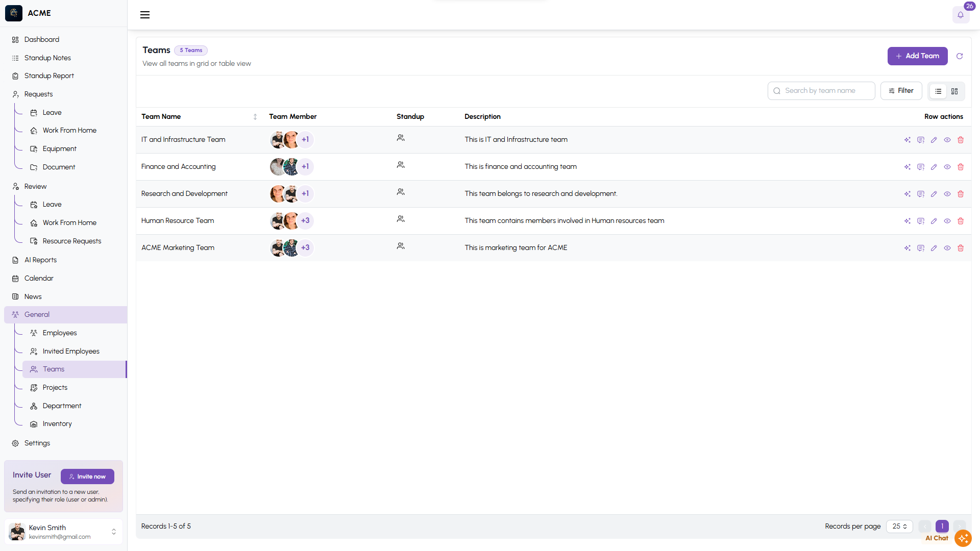The image size is (980, 551).
Task: Switch to grid view
Action: click(x=954, y=91)
